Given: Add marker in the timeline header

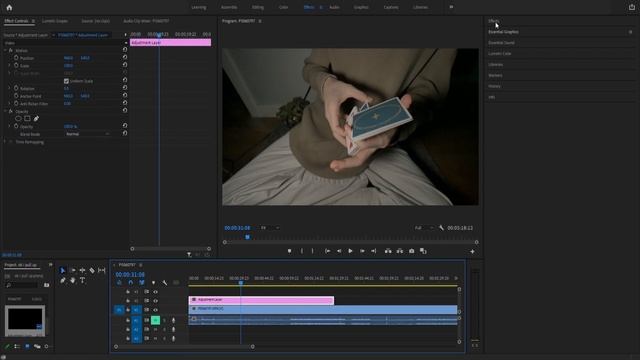Looking at the screenshot, I should [x=153, y=282].
